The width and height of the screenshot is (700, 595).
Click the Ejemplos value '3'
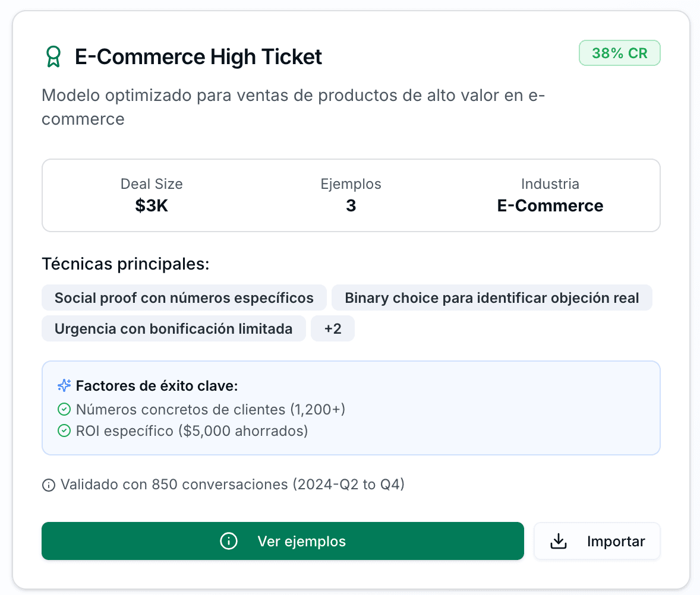[351, 205]
